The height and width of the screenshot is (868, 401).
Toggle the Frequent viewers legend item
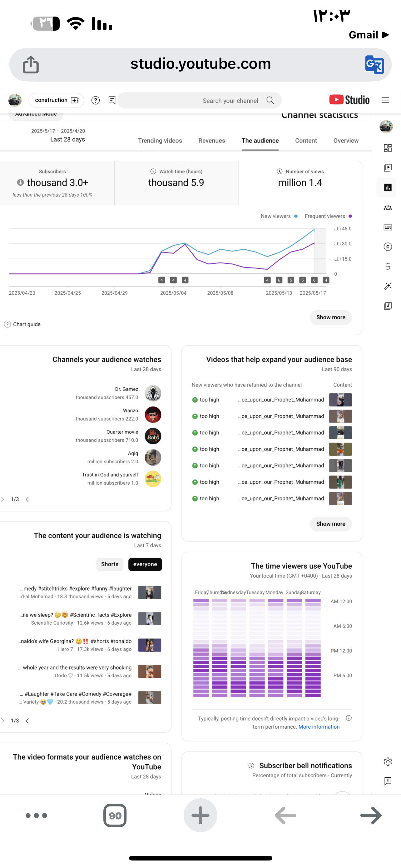[x=328, y=216]
